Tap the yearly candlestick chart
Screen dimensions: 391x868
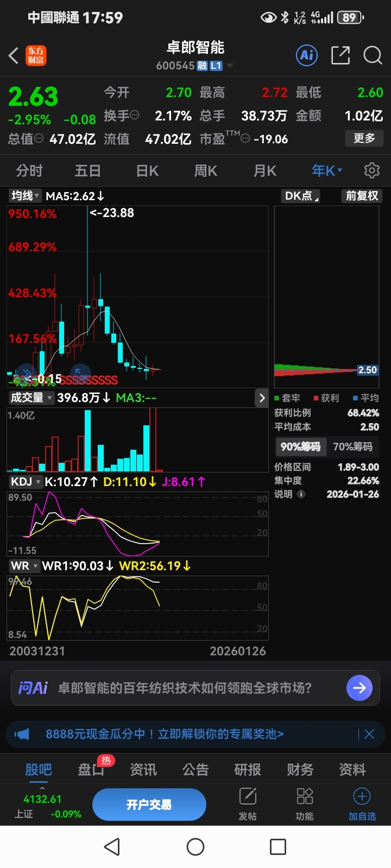point(137,297)
